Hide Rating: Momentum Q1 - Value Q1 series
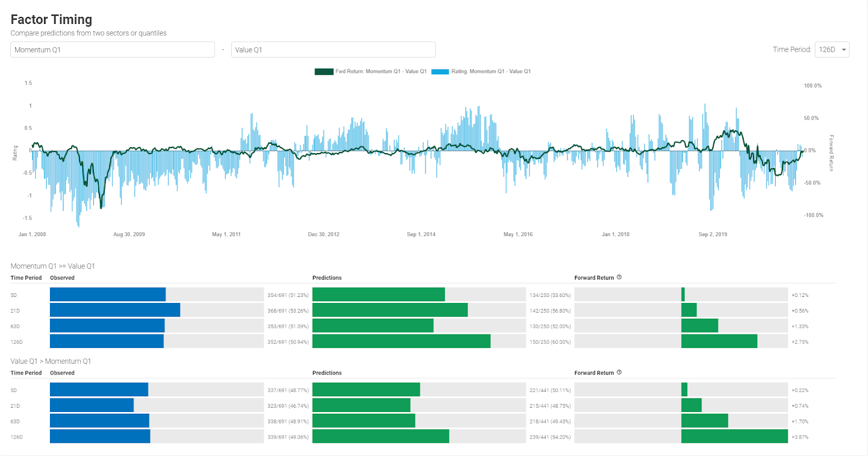Image resolution: width=868 pixels, height=456 pixels. [491, 72]
